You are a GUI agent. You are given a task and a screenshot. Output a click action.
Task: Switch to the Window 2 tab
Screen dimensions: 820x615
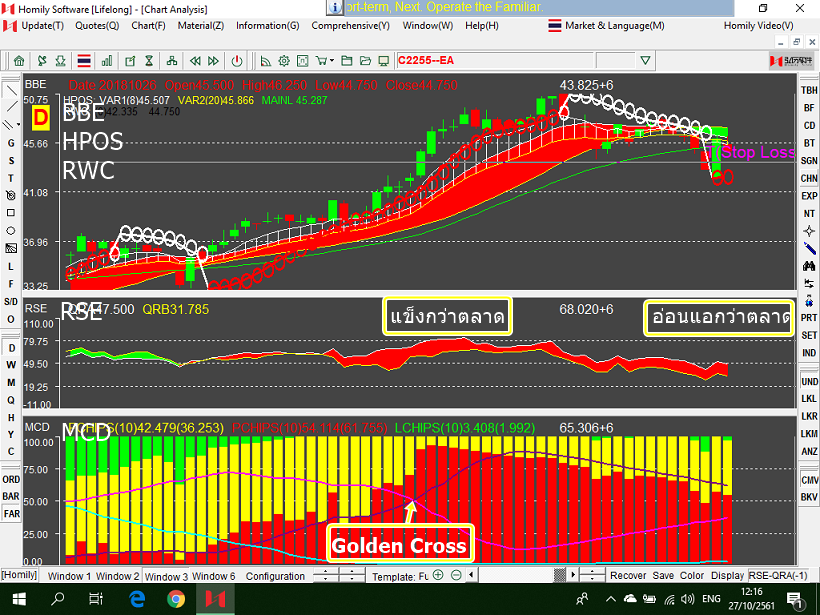(117, 576)
